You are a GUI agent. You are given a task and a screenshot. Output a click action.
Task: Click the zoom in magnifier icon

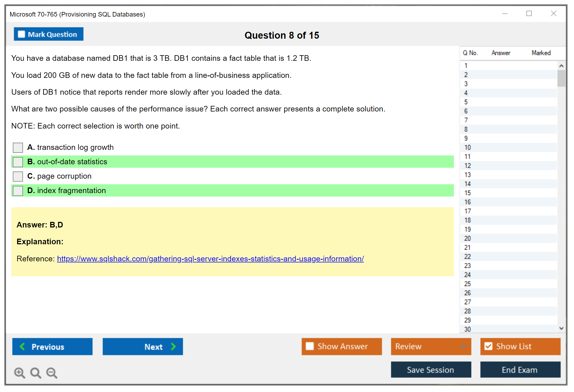click(19, 373)
